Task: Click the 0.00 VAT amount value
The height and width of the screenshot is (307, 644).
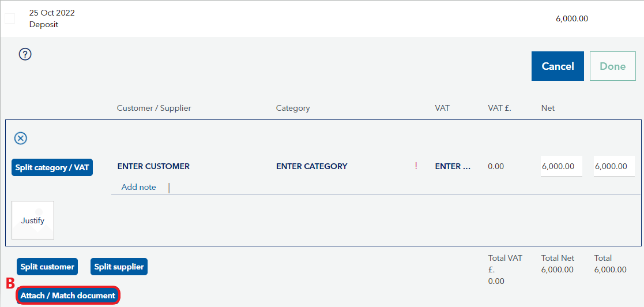Action: pyautogui.click(x=496, y=166)
